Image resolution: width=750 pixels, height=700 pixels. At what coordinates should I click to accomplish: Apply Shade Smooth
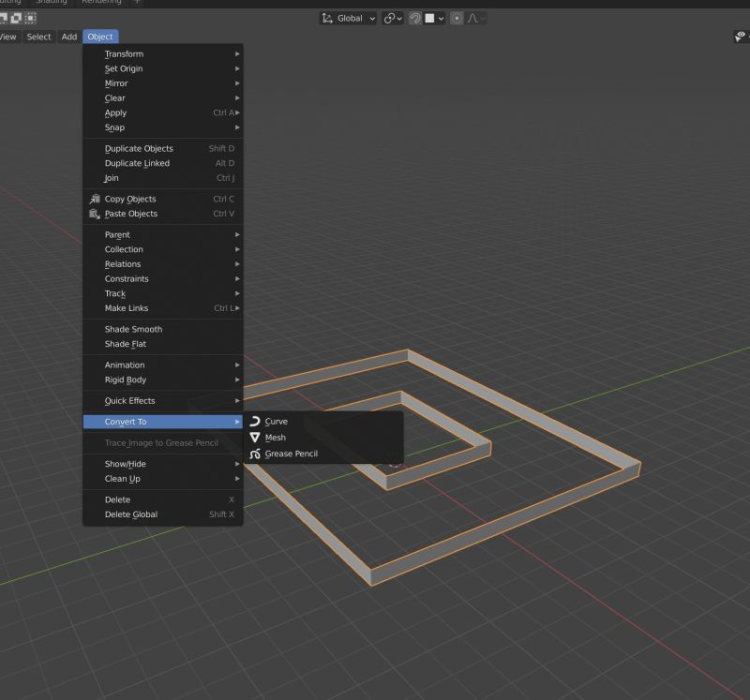(x=163, y=330)
